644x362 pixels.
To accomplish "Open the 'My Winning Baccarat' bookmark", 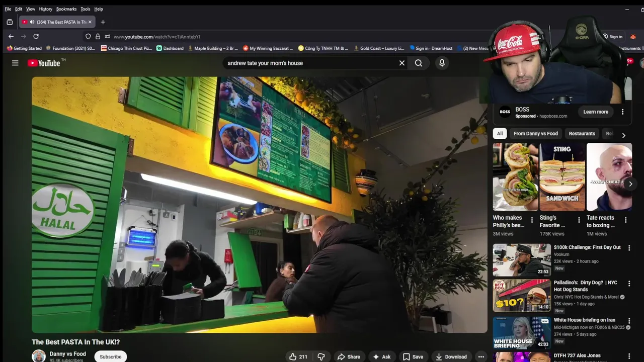I will coord(268,48).
